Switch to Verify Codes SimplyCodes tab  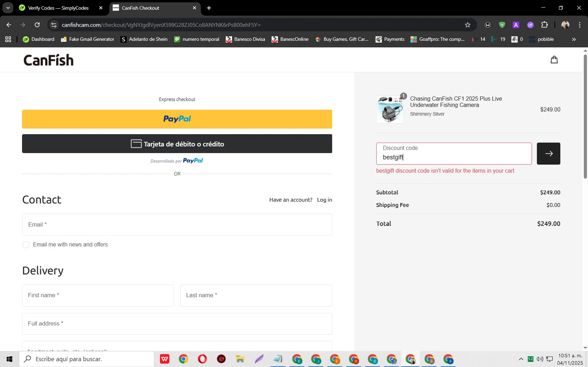coord(58,8)
